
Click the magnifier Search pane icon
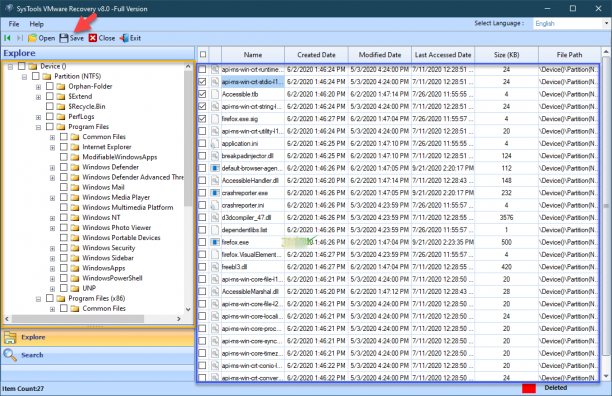point(9,355)
